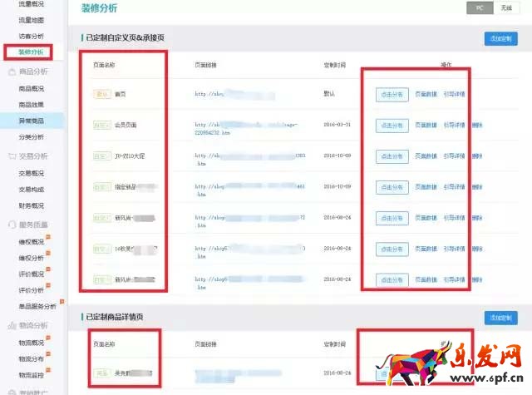Click the tag badge before 首页
The width and height of the screenshot is (532, 395).
click(x=102, y=94)
